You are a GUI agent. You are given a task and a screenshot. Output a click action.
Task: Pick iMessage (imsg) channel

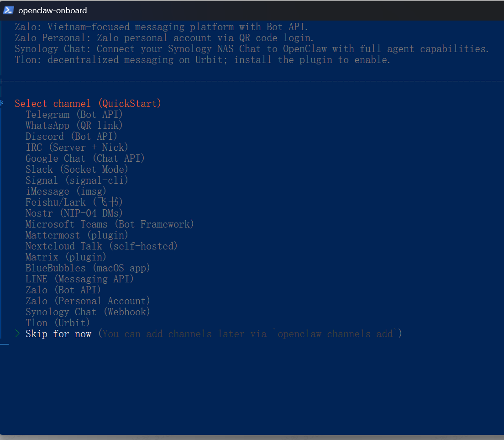click(66, 191)
